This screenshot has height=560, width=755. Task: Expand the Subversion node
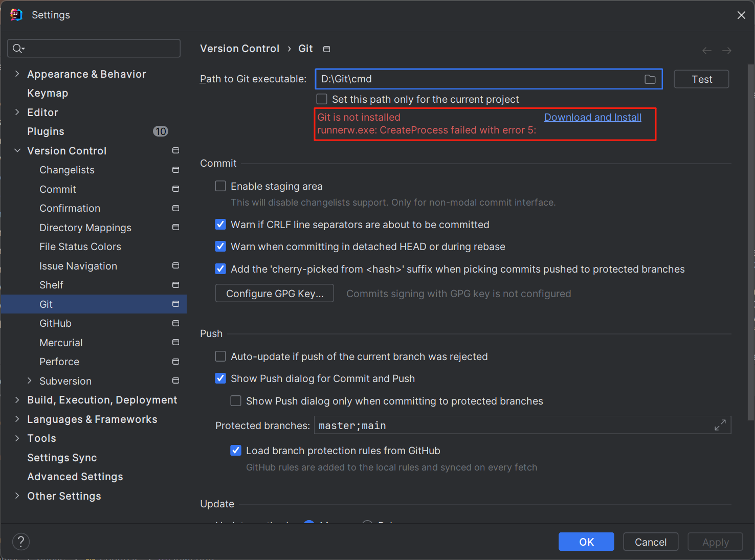[x=30, y=380]
